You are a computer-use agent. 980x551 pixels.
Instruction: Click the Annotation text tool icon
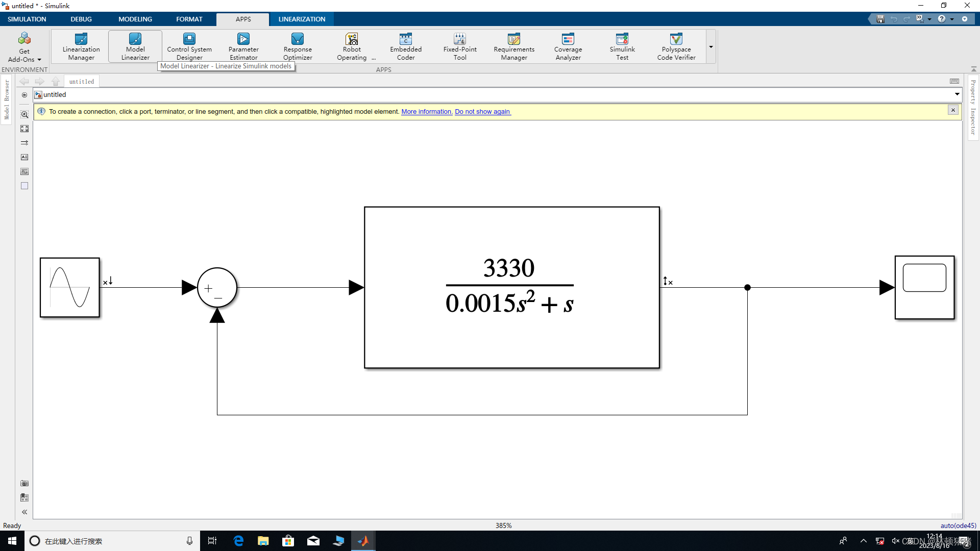pyautogui.click(x=24, y=157)
